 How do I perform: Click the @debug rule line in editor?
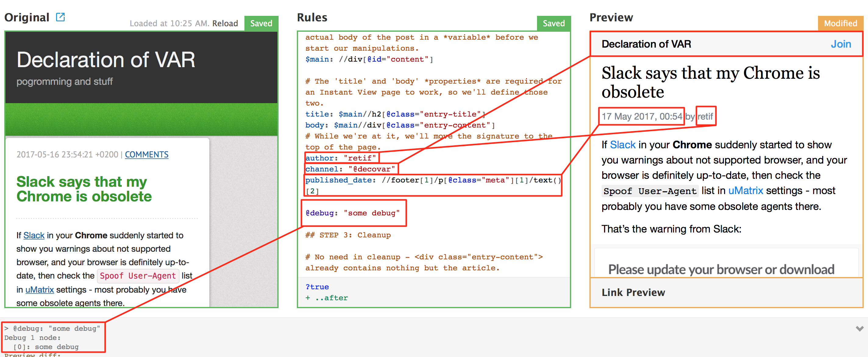[x=352, y=213]
